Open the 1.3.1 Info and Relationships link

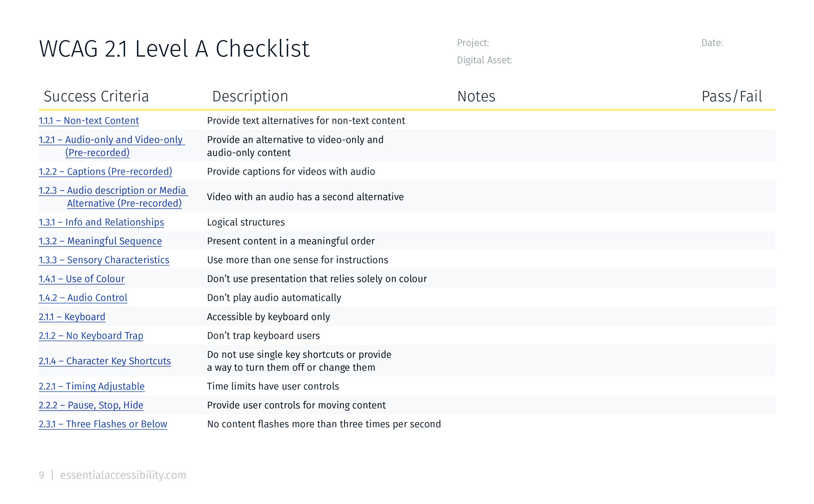pyautogui.click(x=101, y=223)
